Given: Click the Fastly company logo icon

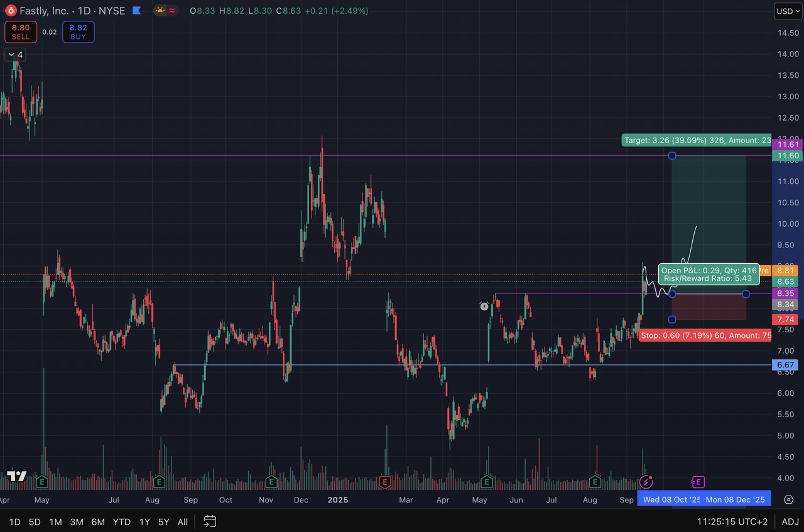Looking at the screenshot, I should (x=10, y=11).
